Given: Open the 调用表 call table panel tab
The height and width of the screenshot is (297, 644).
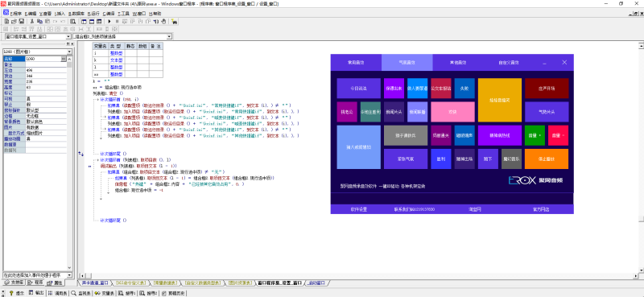Looking at the screenshot, I should tap(58, 293).
